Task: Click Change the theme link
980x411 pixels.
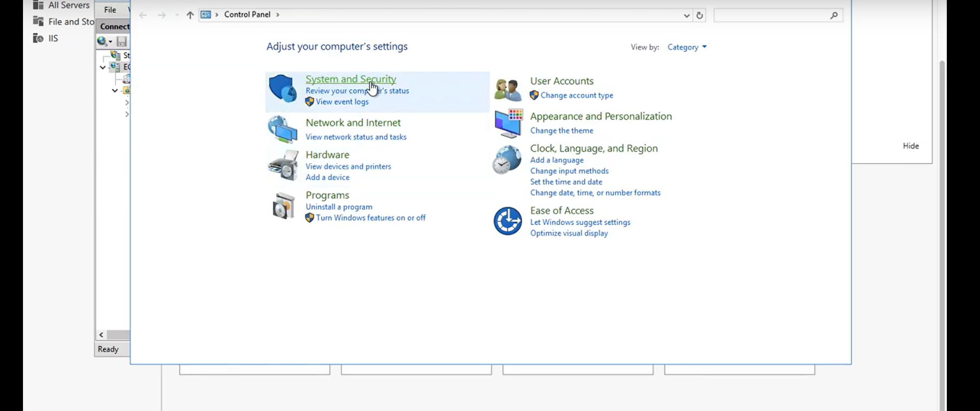Action: point(561,130)
